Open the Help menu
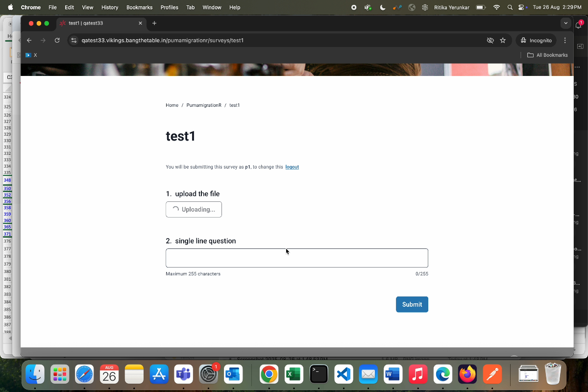Image resolution: width=588 pixels, height=392 pixels. coord(235,7)
